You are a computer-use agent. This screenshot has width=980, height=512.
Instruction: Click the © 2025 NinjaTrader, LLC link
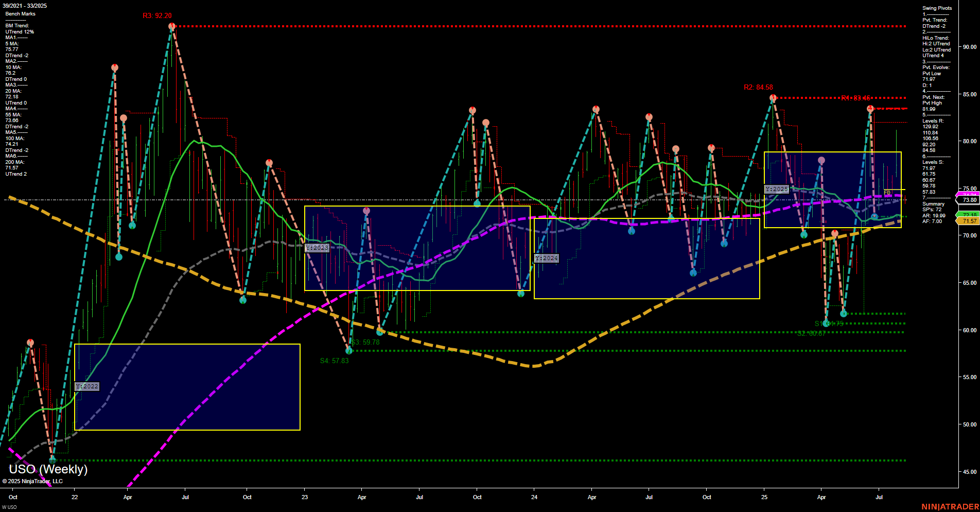(x=34, y=481)
